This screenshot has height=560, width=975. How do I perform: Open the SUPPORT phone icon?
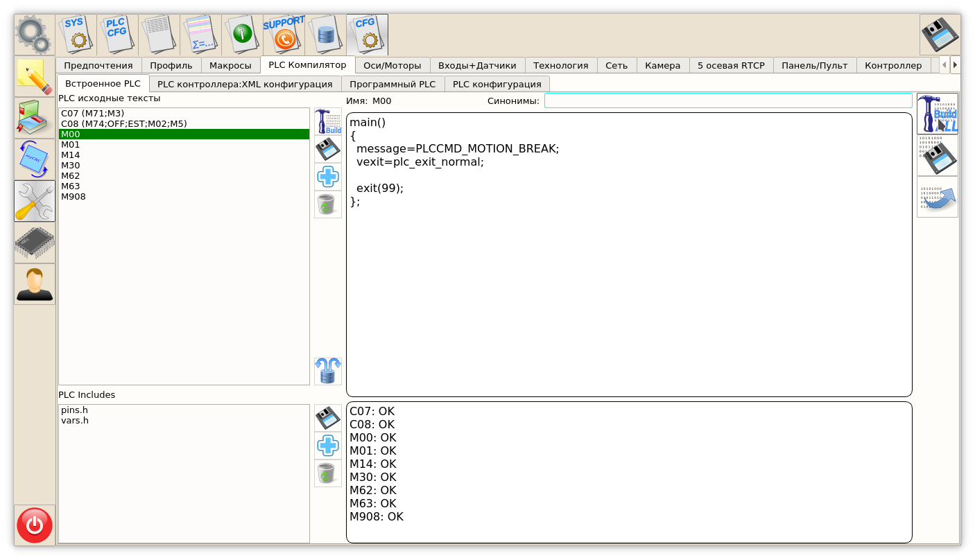point(284,35)
